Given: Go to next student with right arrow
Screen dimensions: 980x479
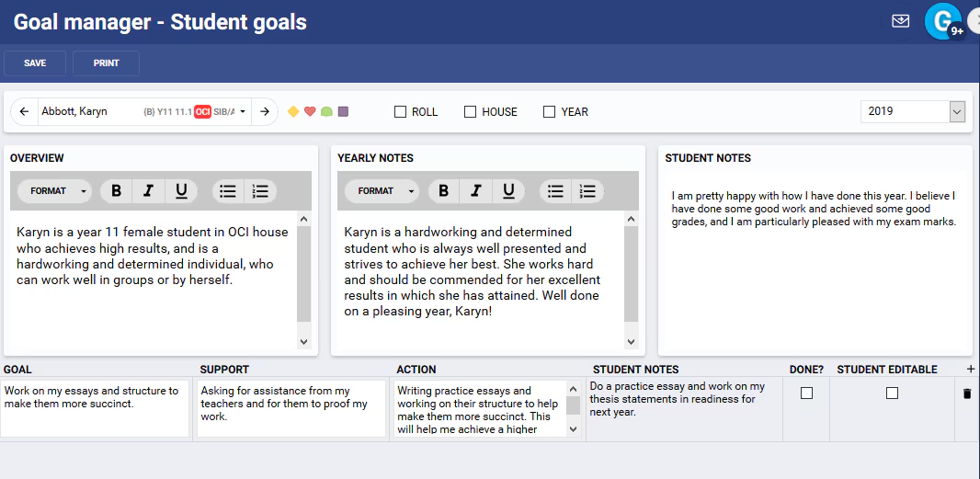Looking at the screenshot, I should [x=265, y=112].
